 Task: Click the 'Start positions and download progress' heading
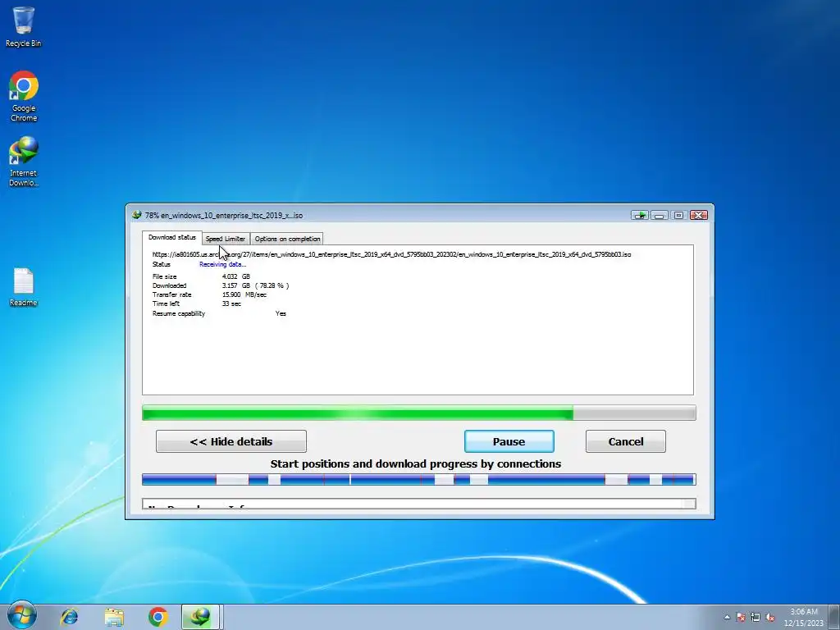(416, 464)
